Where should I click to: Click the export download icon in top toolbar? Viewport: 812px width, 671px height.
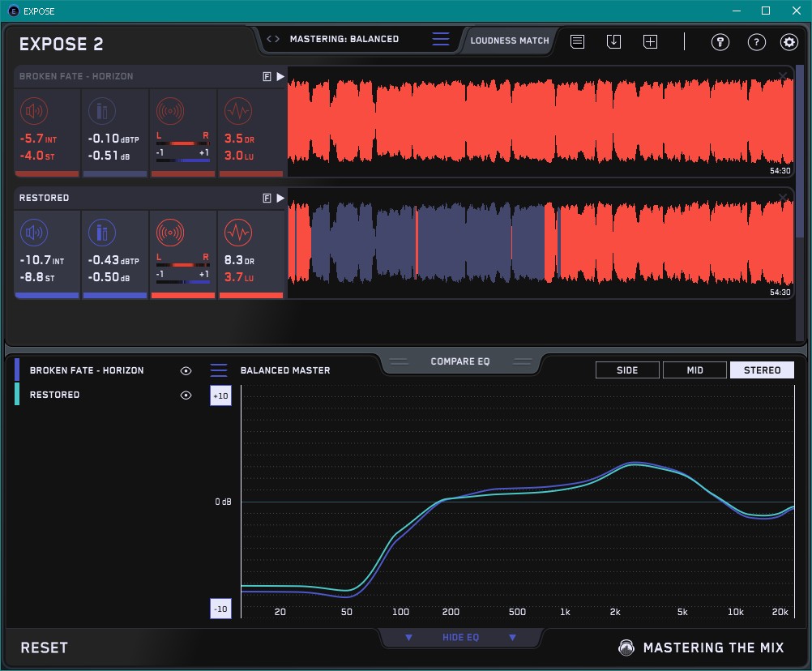click(613, 42)
